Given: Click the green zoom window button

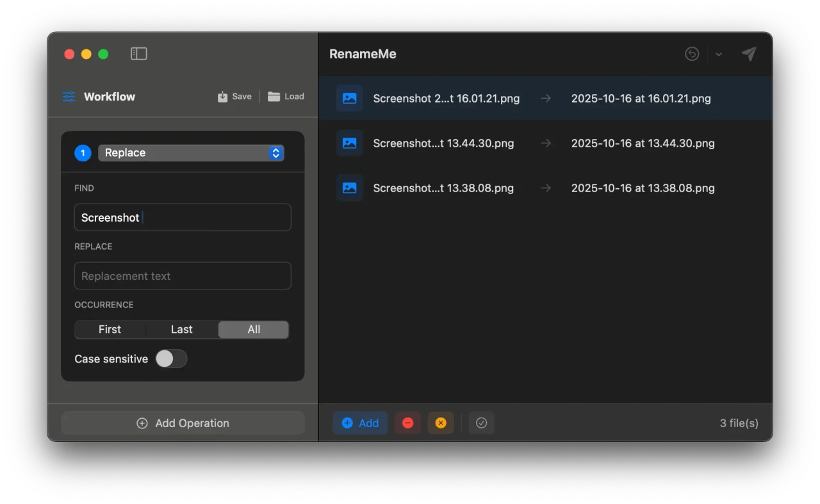Looking at the screenshot, I should tap(103, 54).
